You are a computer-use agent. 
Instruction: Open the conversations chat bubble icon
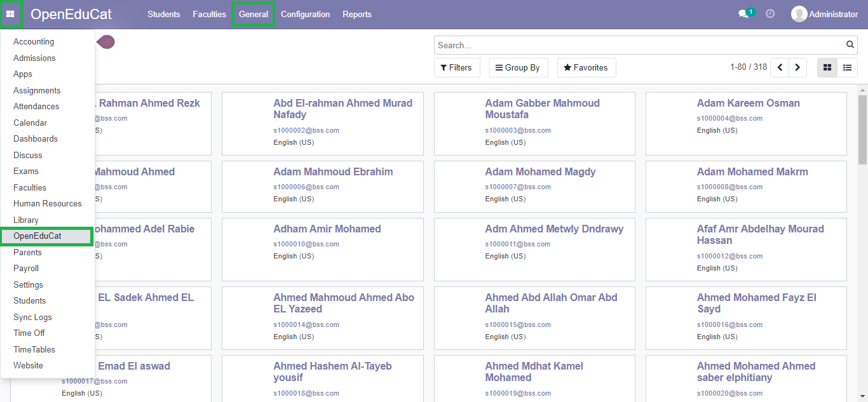(743, 14)
